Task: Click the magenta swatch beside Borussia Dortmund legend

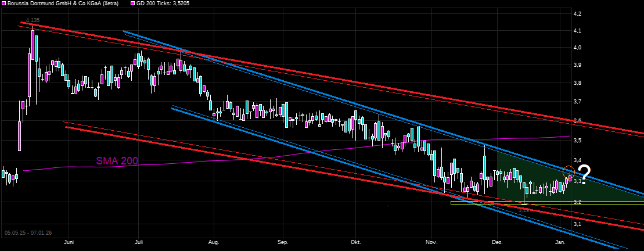Action: [x=3, y=3]
